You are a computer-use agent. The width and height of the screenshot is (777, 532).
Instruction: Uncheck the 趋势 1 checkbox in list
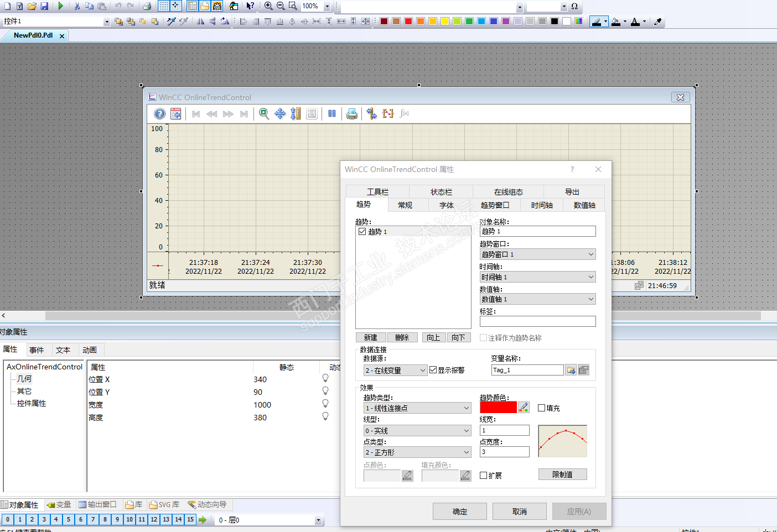coord(362,232)
